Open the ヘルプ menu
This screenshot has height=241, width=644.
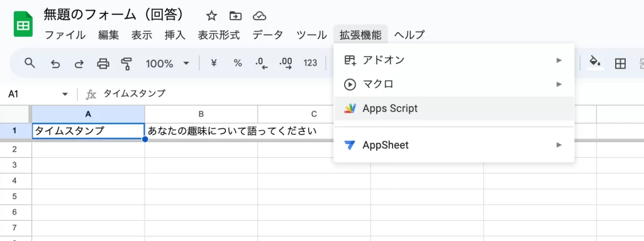[409, 35]
